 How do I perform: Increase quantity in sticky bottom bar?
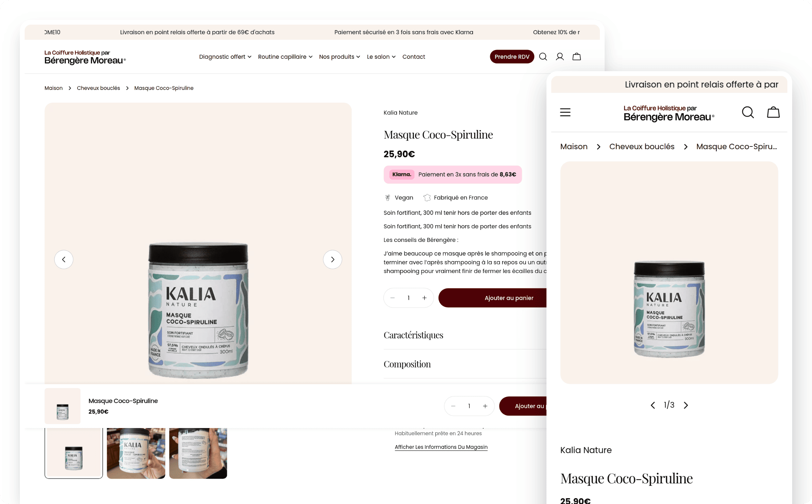click(x=485, y=406)
